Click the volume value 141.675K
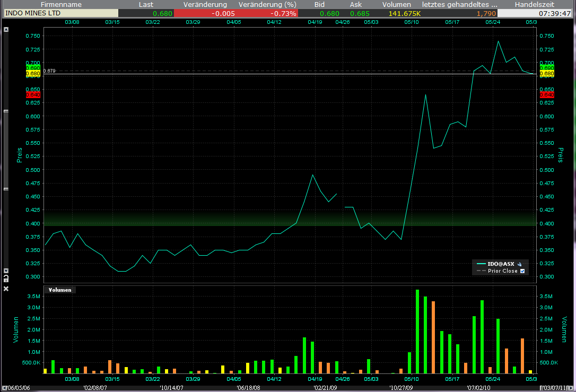The height and width of the screenshot is (392, 576). [x=405, y=14]
